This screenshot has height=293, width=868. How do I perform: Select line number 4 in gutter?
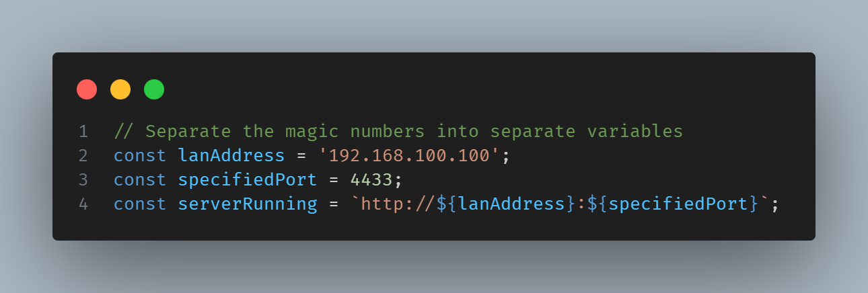click(83, 204)
